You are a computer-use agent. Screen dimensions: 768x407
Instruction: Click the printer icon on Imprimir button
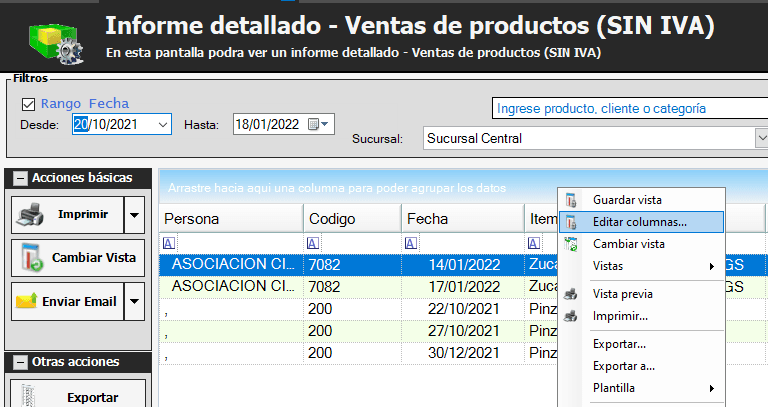tap(32, 214)
